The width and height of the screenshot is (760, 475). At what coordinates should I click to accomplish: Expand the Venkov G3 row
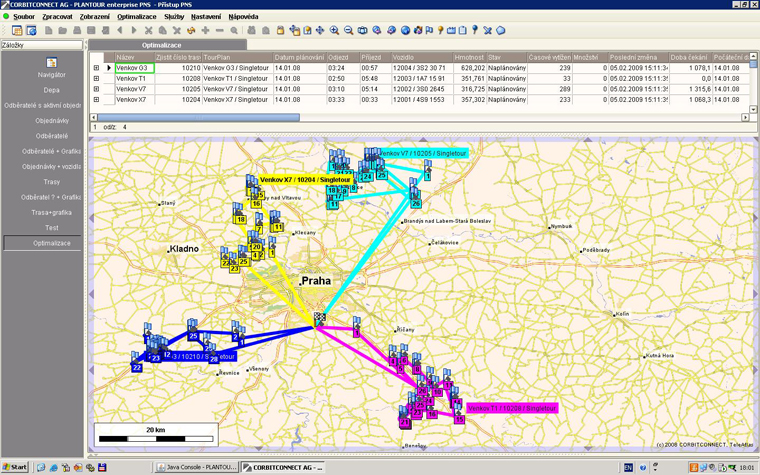click(x=96, y=68)
